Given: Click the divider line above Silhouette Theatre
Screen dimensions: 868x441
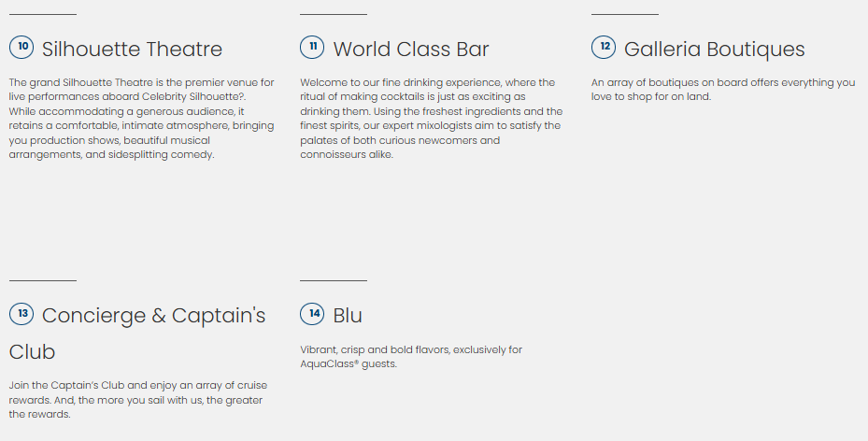Looking at the screenshot, I should tap(43, 15).
